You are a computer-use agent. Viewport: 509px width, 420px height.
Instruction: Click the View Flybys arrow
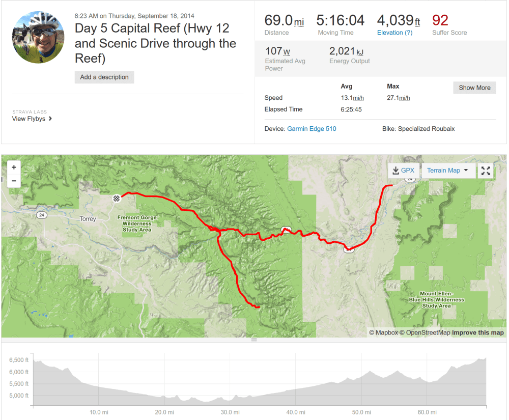click(x=50, y=119)
